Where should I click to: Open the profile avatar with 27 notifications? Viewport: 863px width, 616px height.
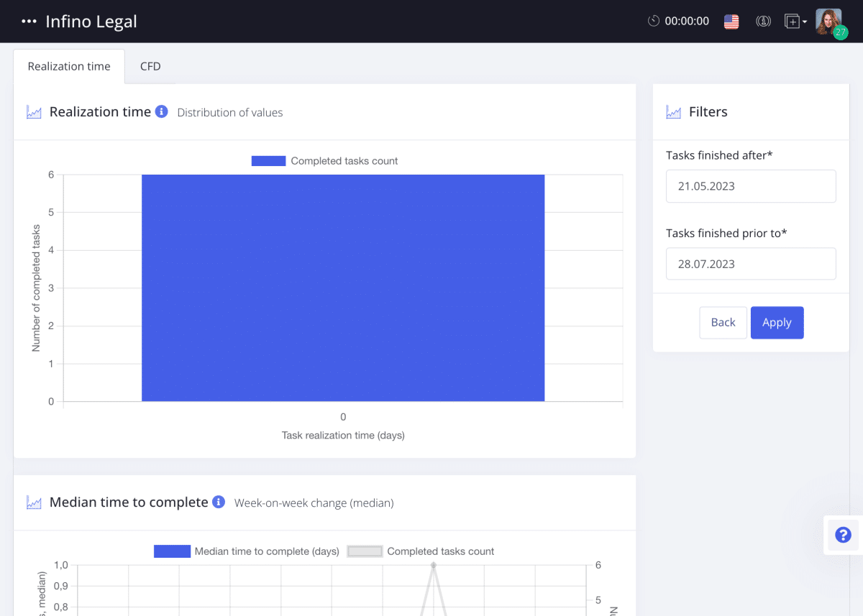point(828,21)
